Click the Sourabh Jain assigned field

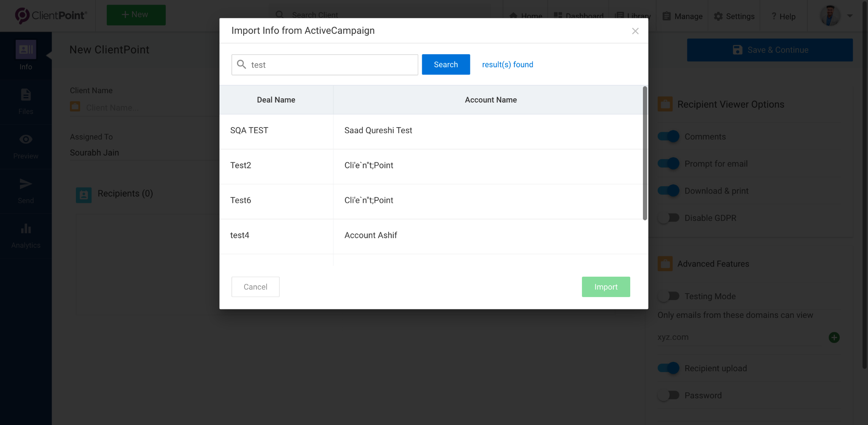[x=144, y=153]
